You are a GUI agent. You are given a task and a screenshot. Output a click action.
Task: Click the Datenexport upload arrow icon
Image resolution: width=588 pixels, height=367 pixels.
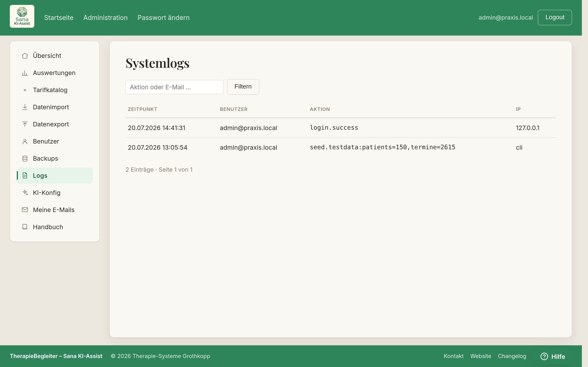25,124
